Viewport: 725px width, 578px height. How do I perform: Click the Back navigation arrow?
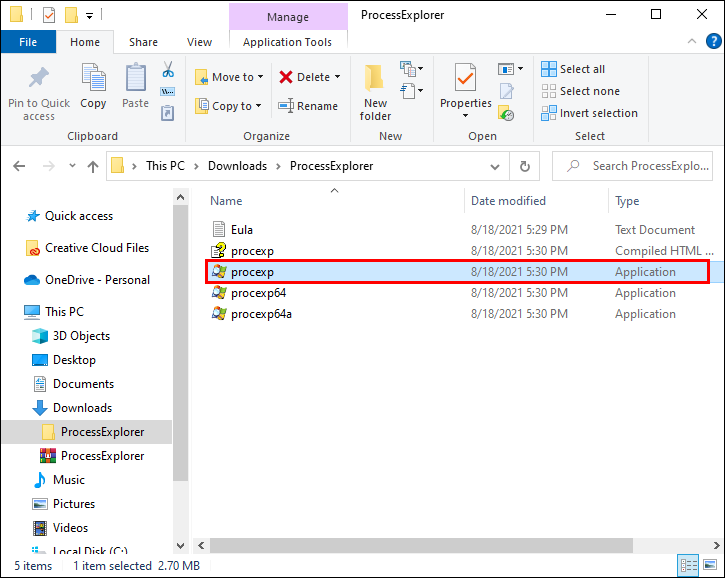tap(19, 166)
